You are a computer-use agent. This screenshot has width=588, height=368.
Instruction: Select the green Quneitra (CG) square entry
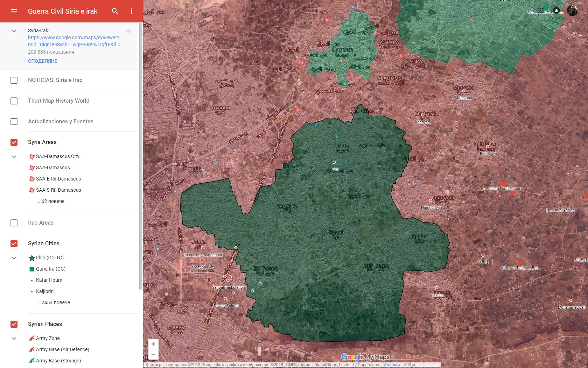tap(50, 269)
